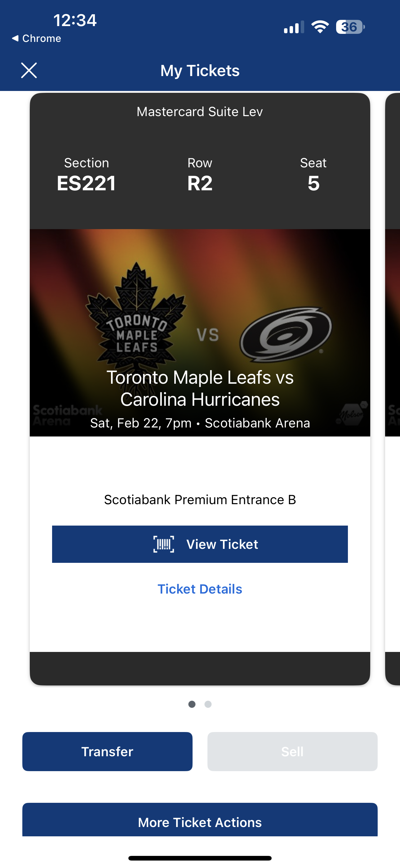Tap the Molson logo on ticket image
This screenshot has width=400, height=868.
point(352,414)
